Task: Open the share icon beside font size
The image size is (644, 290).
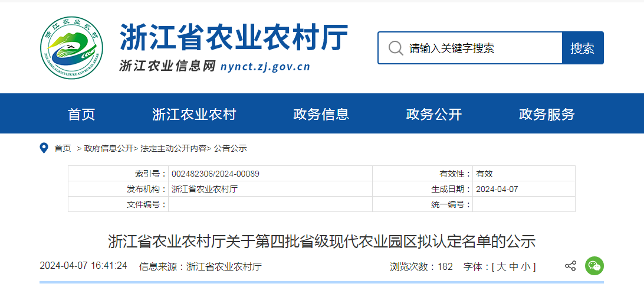Action: 570,266
